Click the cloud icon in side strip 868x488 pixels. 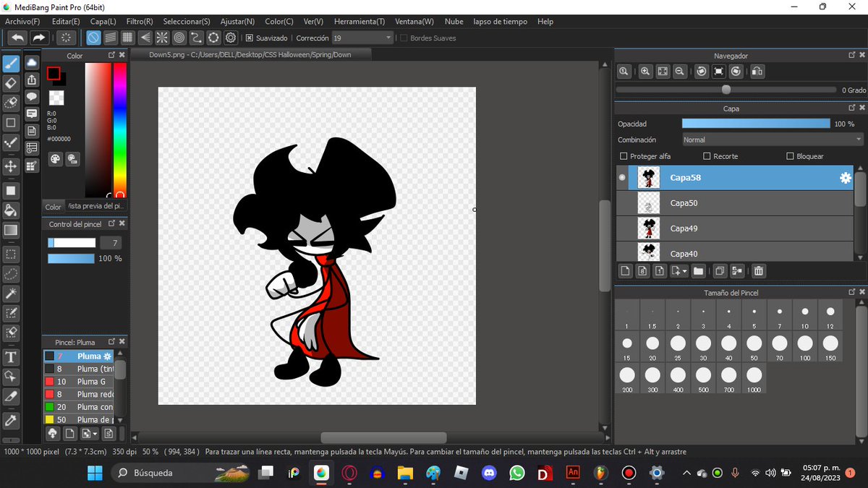click(x=32, y=63)
